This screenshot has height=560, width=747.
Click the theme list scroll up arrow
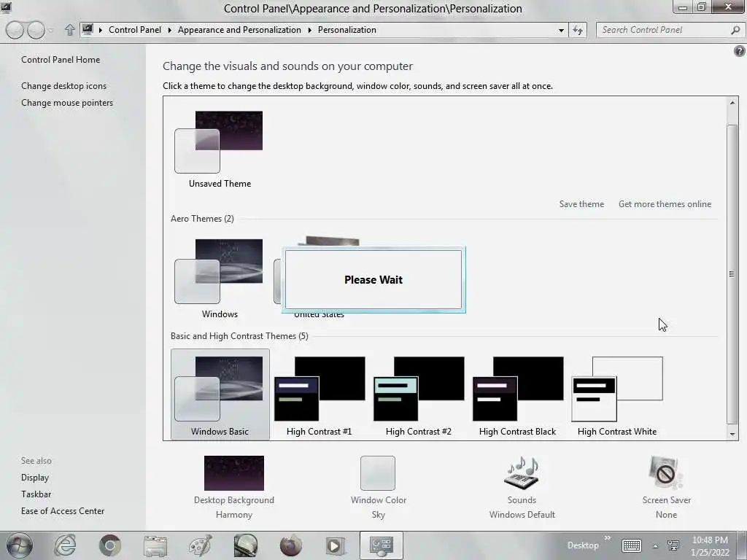[732, 103]
